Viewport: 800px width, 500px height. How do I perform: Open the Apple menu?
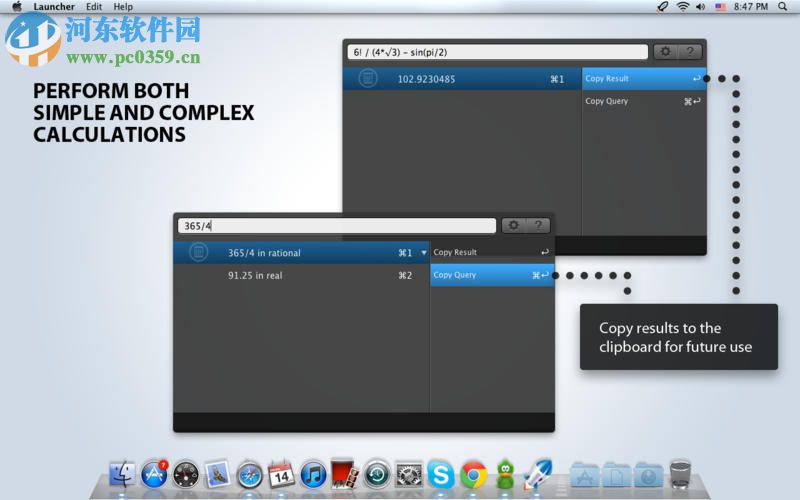[17, 7]
